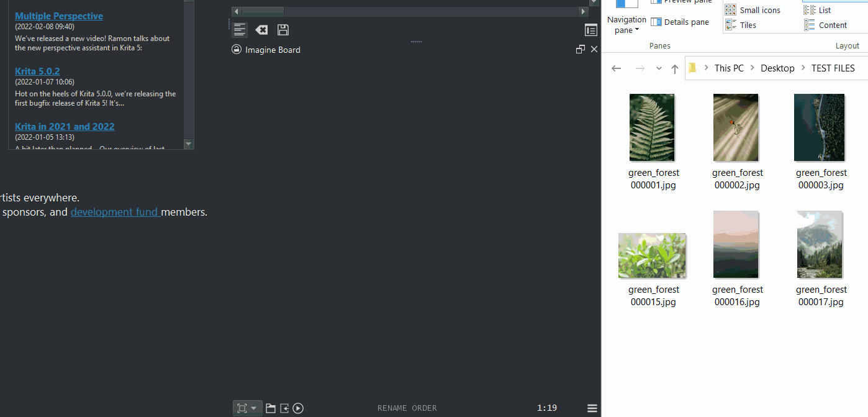Image resolution: width=868 pixels, height=417 pixels.
Task: Select green_forest000015.jpg leaves thumbnail
Action: click(653, 255)
